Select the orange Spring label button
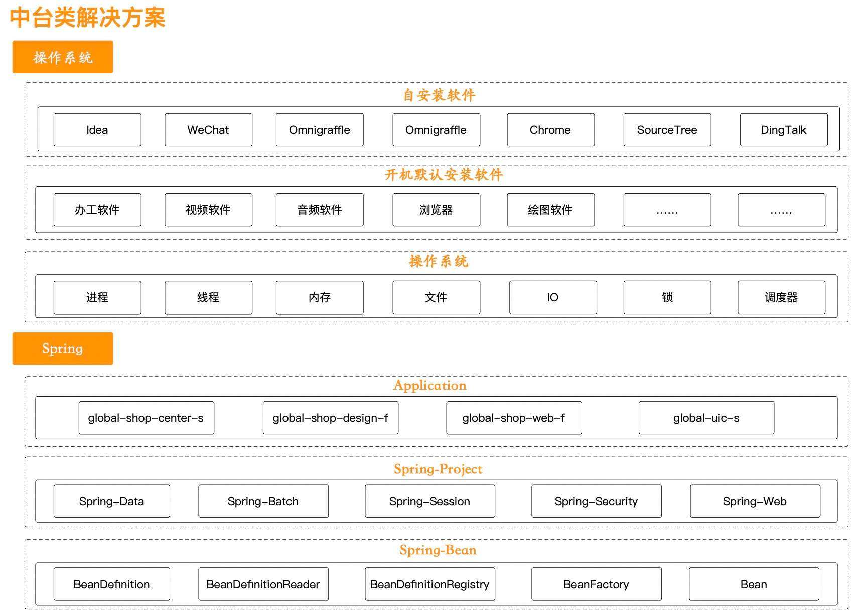This screenshot has height=616, width=865. tap(63, 349)
